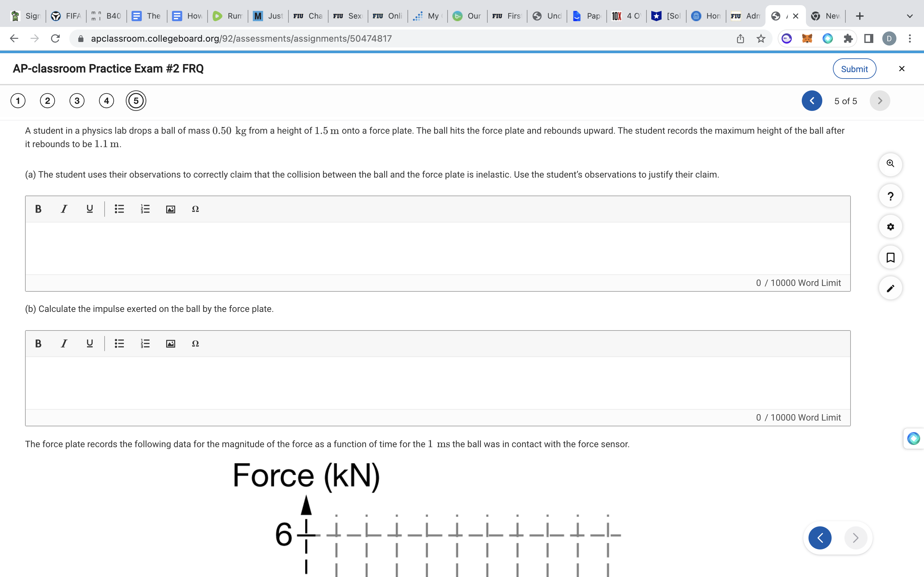Open the browser tab search chevron
924x577 pixels.
click(910, 16)
